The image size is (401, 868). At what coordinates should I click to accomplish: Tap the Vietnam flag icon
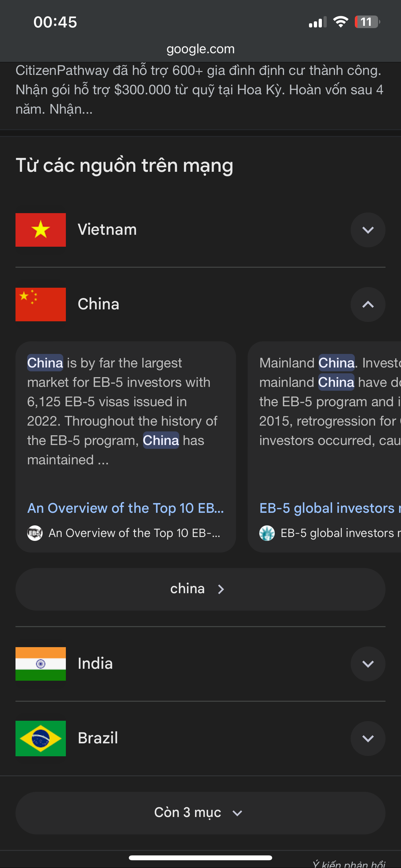coord(40,230)
